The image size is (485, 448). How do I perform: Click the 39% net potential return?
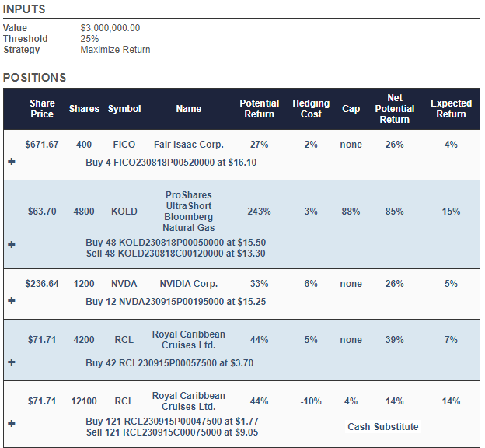coord(395,340)
